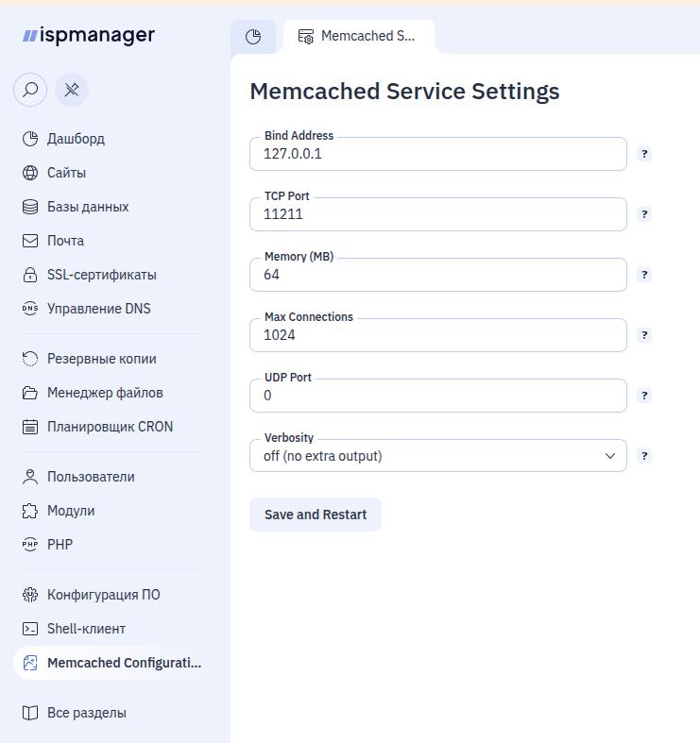Toggle the sidebar pin icon
Viewport: 700px width, 743px height.
pyautogui.click(x=72, y=90)
